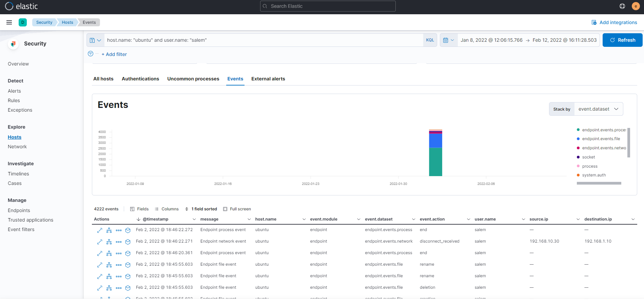This screenshot has height=303, width=644.
Task: Open more actions for second event row
Action: click(119, 242)
